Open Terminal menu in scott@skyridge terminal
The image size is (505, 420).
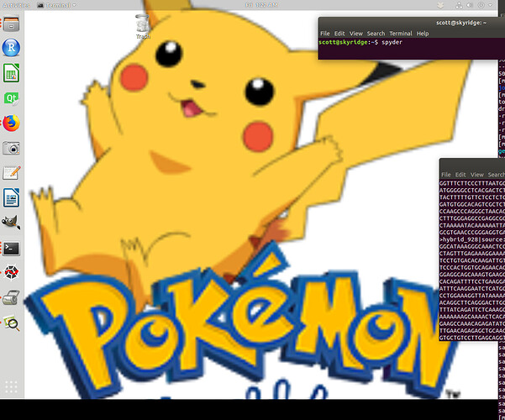401,34
